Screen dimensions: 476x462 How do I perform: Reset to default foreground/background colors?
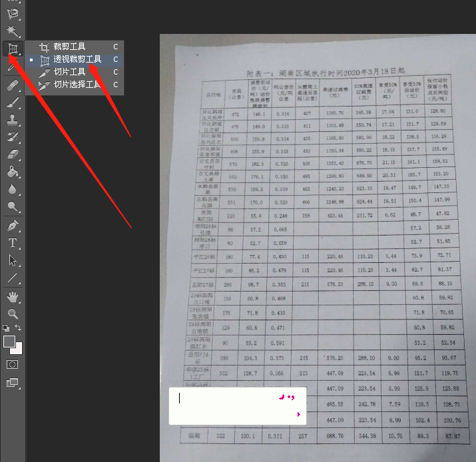(6, 328)
